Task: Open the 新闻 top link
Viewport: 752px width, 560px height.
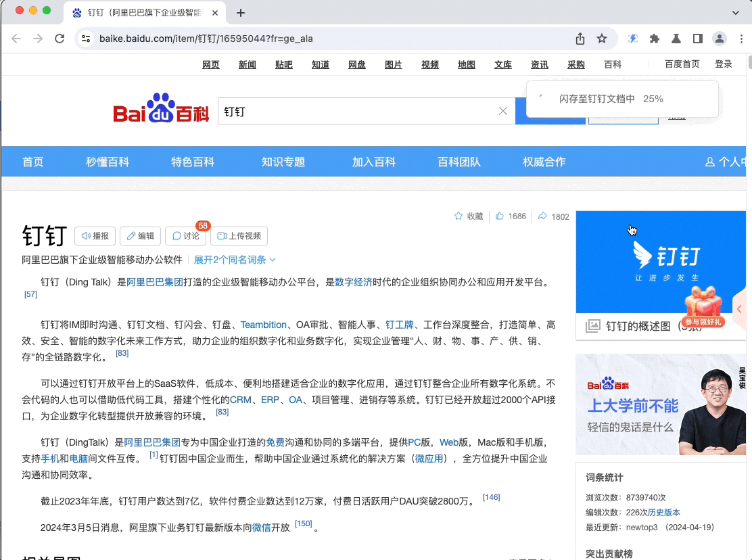Action: 248,64
